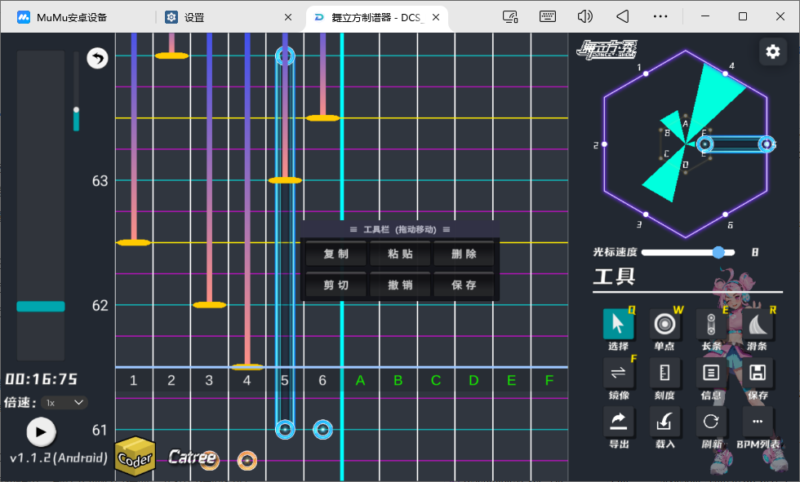Image resolution: width=800 pixels, height=482 pixels.
Task: Select selected tap note in lane 5 at beat 61
Action: [x=285, y=429]
